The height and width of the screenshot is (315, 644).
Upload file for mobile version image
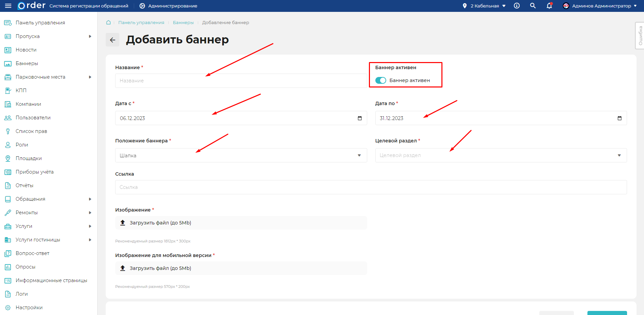tap(160, 268)
